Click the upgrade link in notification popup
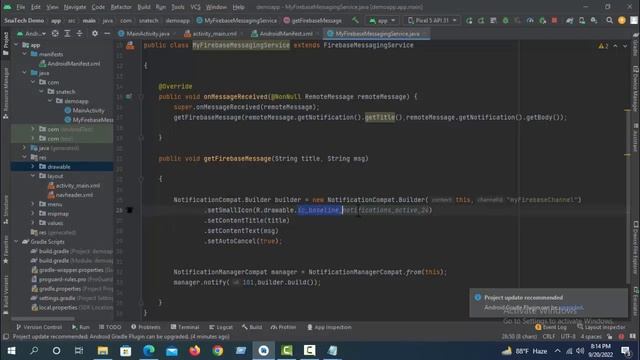This screenshot has width=640, height=360. 571,307
